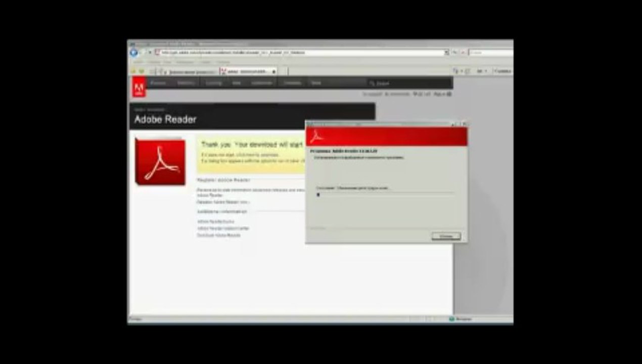Click the globe Internet zone status icon
Viewport: 642px width, 364px height.
click(x=451, y=319)
